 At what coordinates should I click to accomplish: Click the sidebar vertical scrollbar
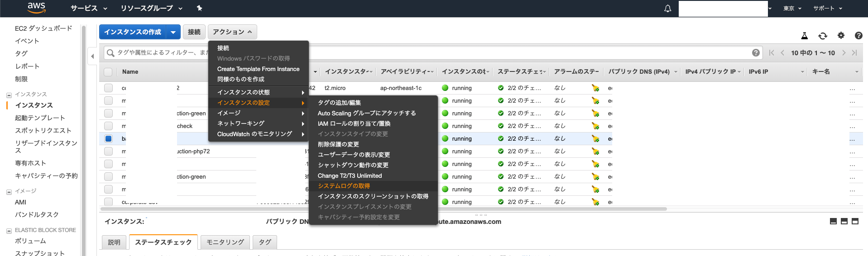pos(83,140)
